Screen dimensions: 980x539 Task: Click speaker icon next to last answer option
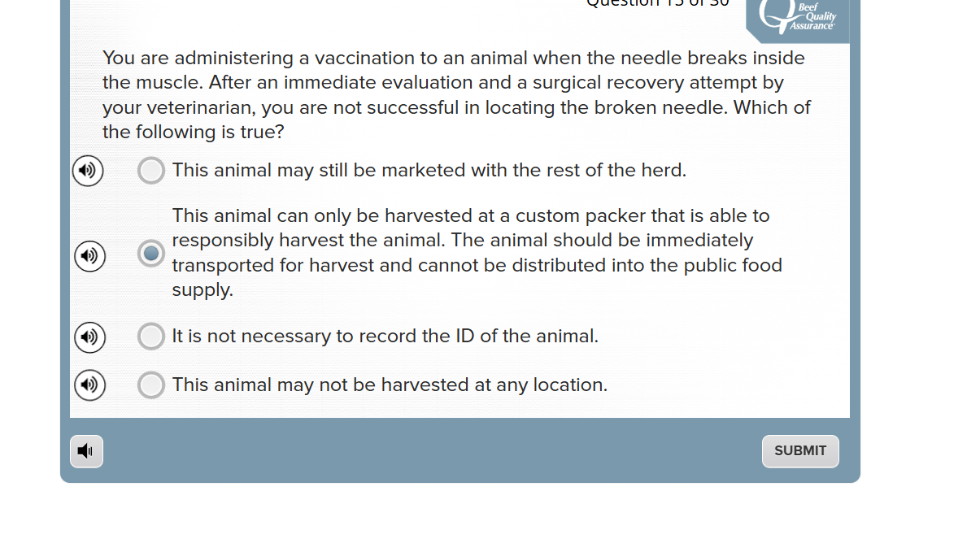[x=89, y=385]
